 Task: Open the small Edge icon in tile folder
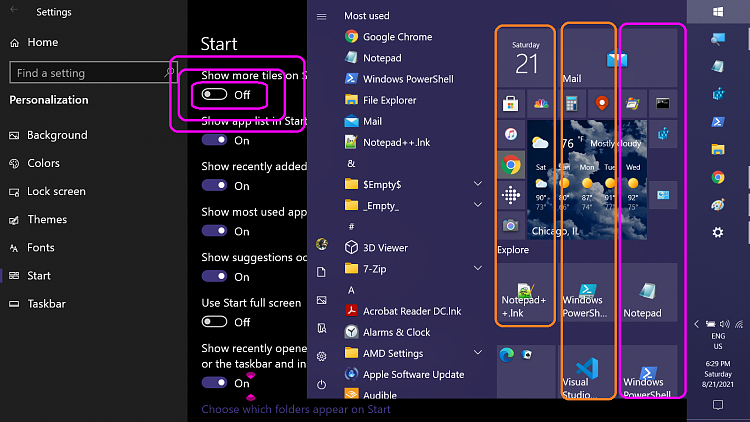(x=507, y=355)
